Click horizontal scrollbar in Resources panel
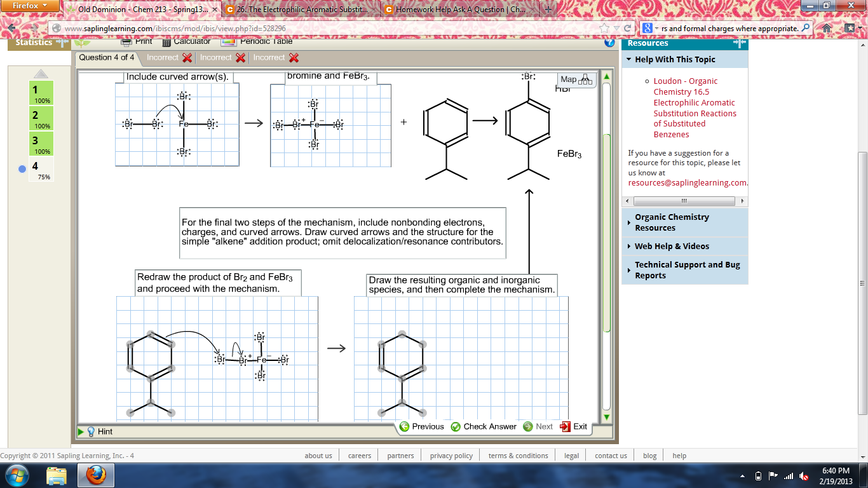Screen dimensions: 868x488 click(685, 201)
